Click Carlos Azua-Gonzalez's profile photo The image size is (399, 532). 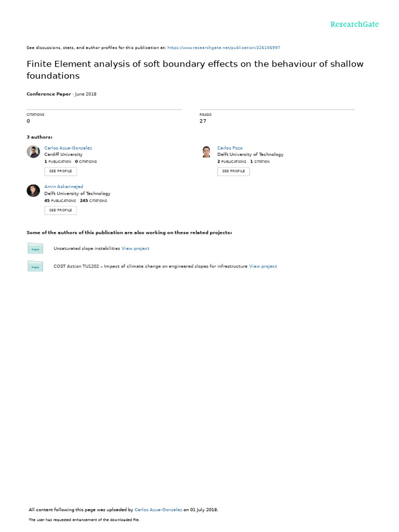click(33, 152)
